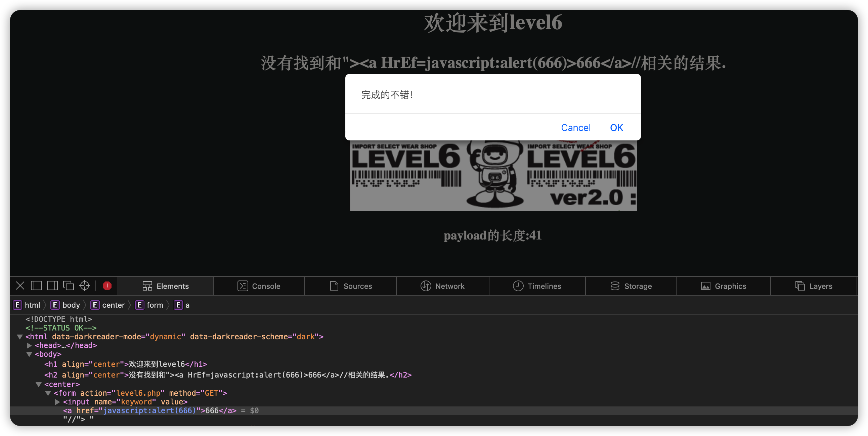
Task: Switch to the Sources tab
Action: coord(350,286)
